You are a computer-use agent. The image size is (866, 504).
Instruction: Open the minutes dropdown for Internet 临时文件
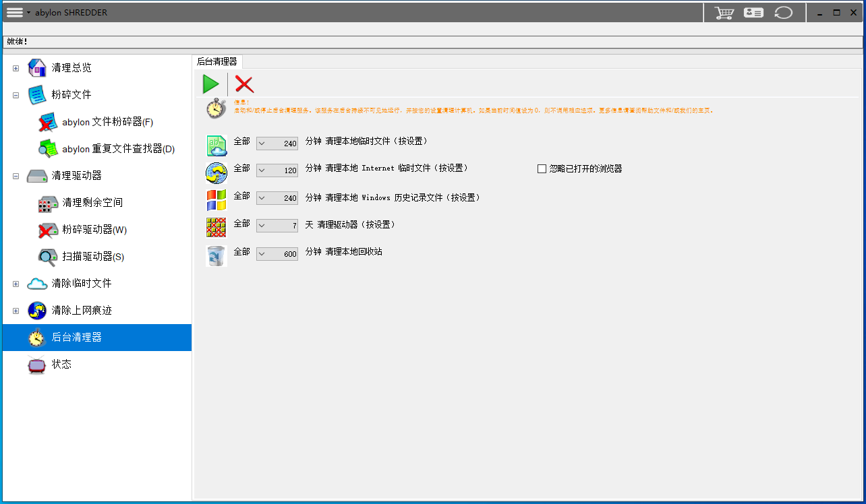[x=262, y=170]
